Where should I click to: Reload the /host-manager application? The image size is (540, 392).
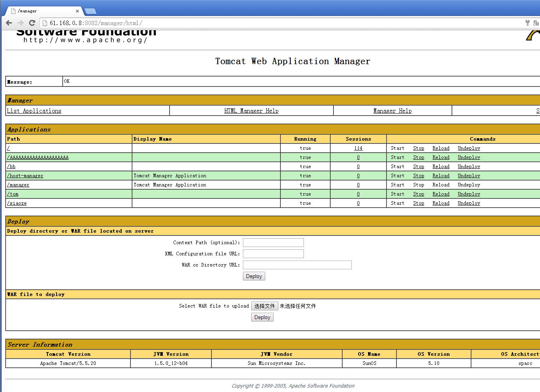(441, 176)
